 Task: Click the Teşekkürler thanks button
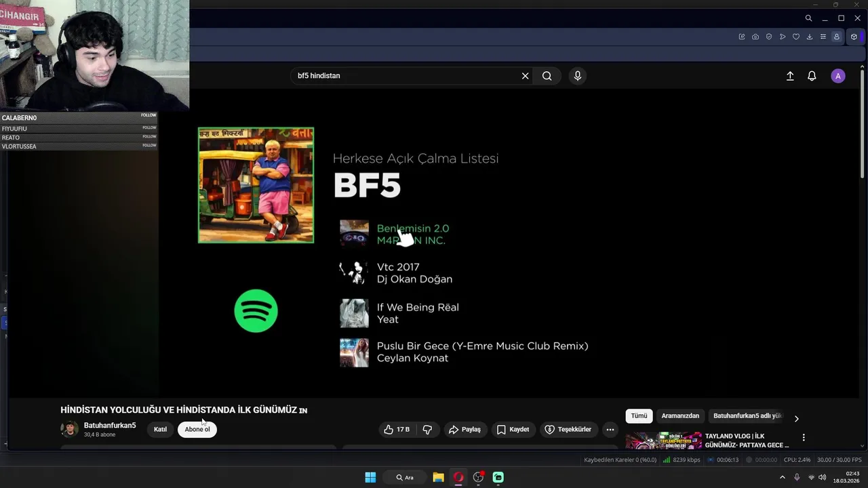(x=568, y=429)
